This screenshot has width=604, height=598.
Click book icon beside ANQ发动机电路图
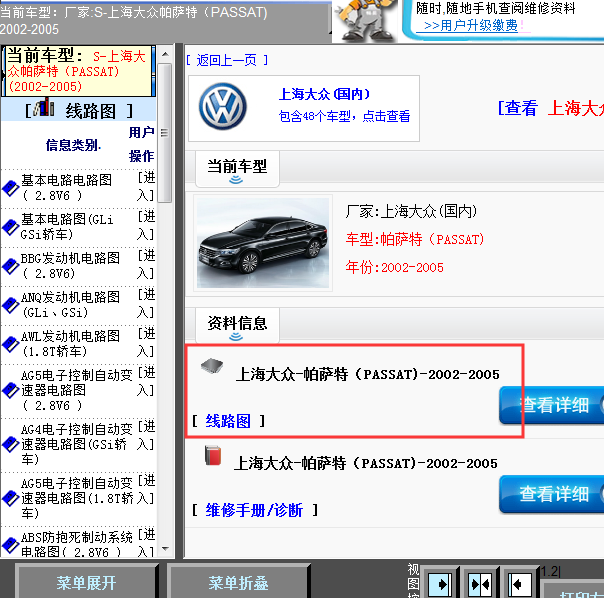pos(11,305)
